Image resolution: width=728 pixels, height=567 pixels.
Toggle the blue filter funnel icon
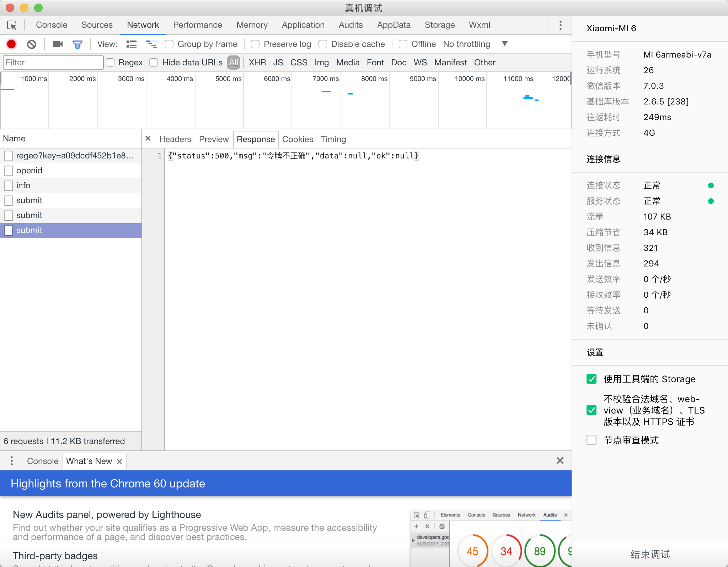[x=77, y=44]
